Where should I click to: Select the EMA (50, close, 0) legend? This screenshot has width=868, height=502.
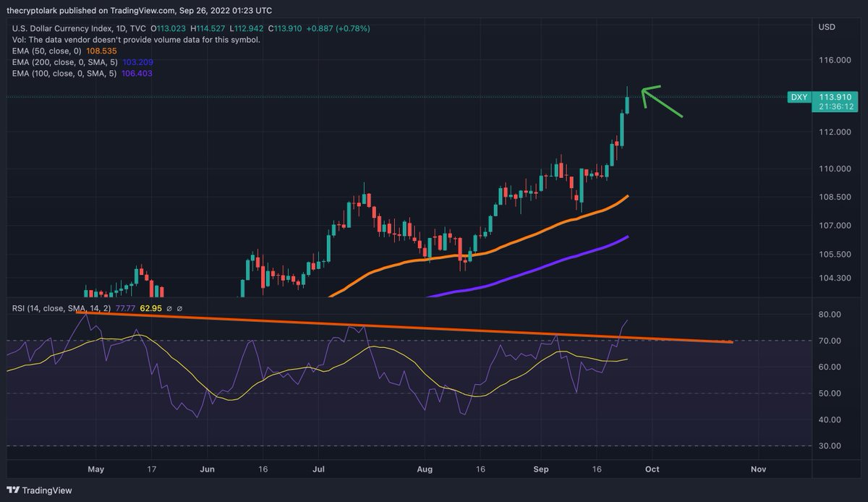click(x=46, y=52)
